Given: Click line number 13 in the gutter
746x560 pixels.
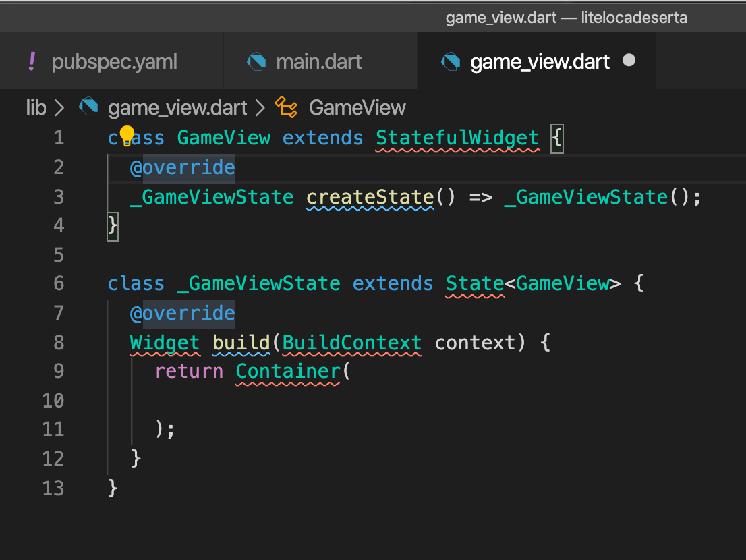Looking at the screenshot, I should 53,488.
